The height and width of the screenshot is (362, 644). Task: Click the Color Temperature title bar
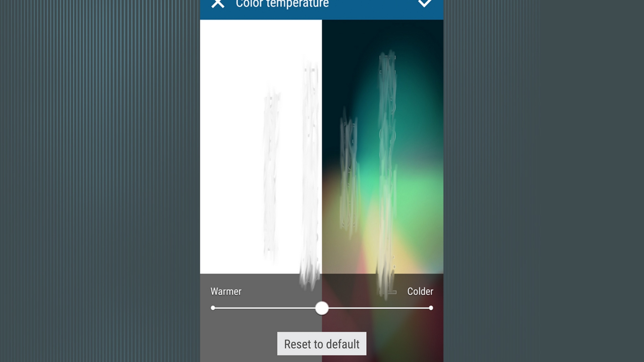(x=322, y=5)
